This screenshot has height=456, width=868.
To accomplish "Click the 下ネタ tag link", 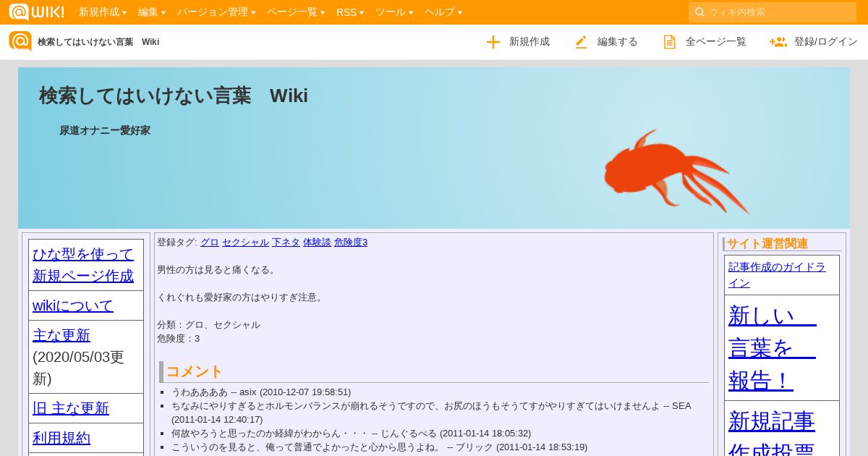I will point(286,242).
